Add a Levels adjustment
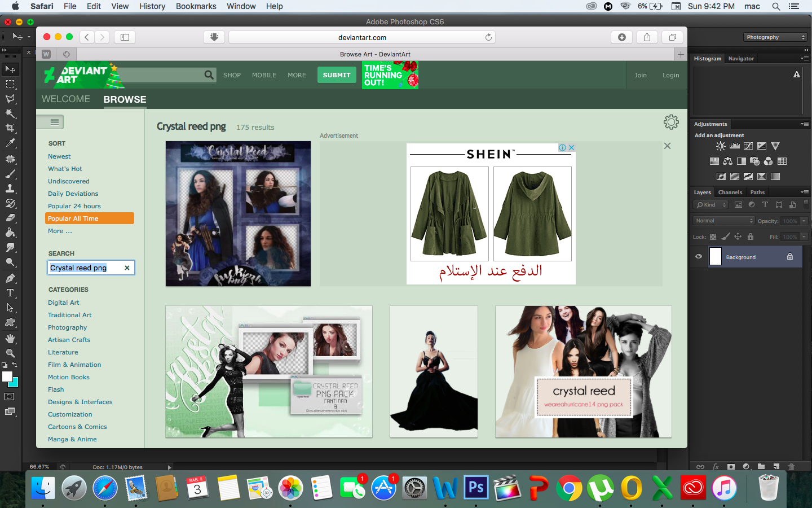 (x=734, y=146)
